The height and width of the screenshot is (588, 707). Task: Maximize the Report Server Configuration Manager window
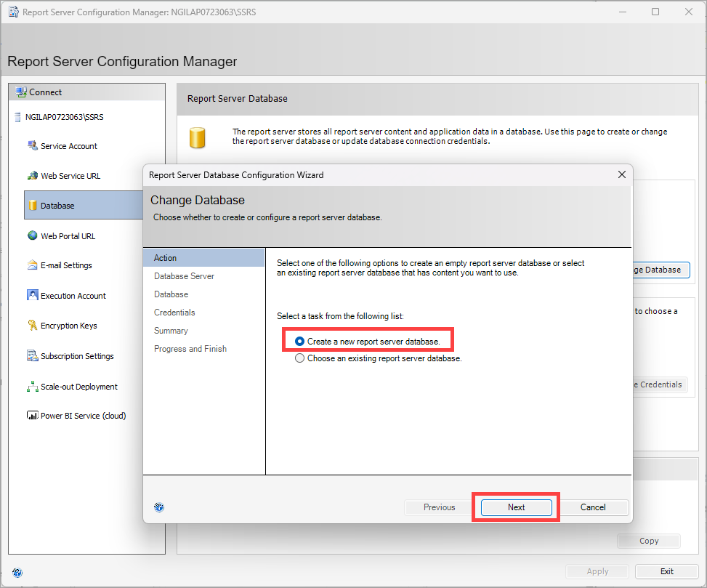(655, 12)
